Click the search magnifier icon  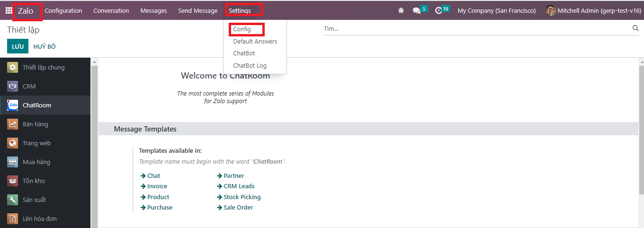[x=635, y=28]
